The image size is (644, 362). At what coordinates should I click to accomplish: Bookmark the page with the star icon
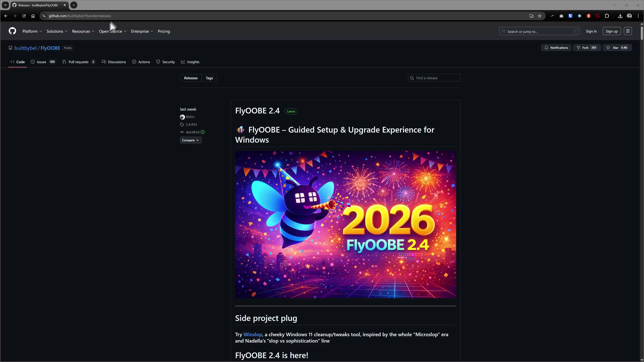[x=540, y=16]
